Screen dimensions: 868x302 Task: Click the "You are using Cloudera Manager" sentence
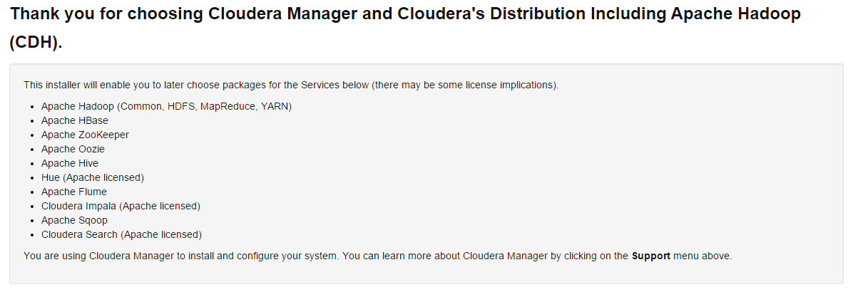[378, 256]
